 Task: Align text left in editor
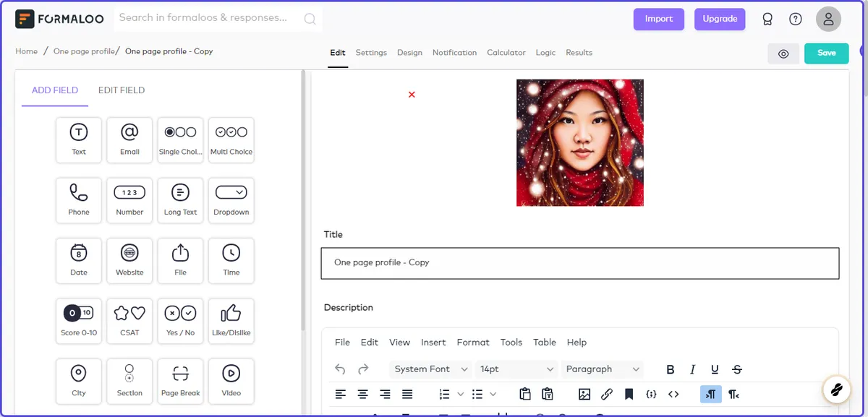point(341,394)
